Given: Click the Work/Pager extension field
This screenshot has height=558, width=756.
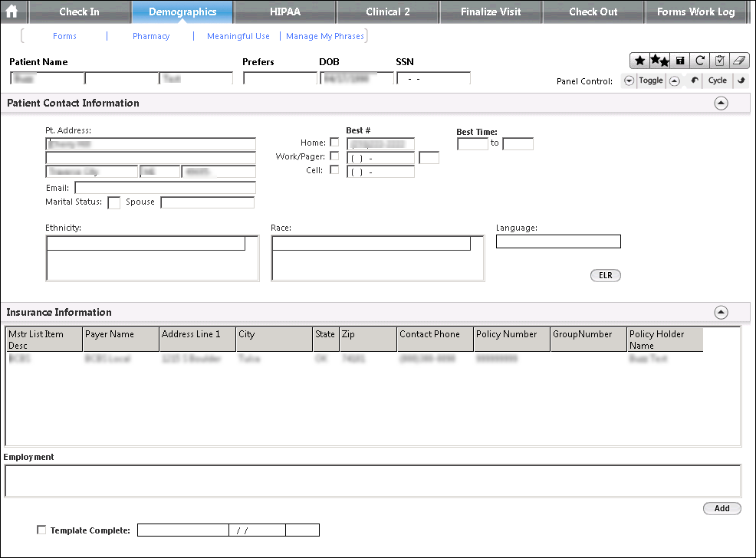Looking at the screenshot, I should [x=429, y=158].
